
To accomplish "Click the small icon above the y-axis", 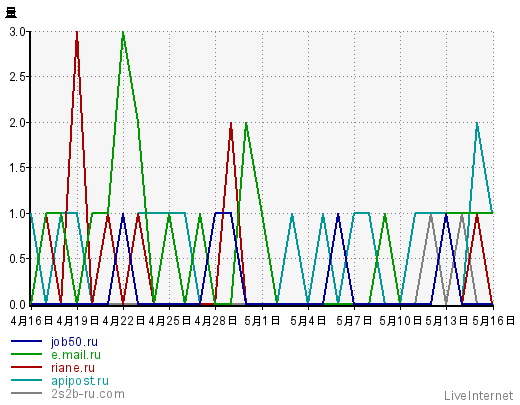I will [x=11, y=13].
